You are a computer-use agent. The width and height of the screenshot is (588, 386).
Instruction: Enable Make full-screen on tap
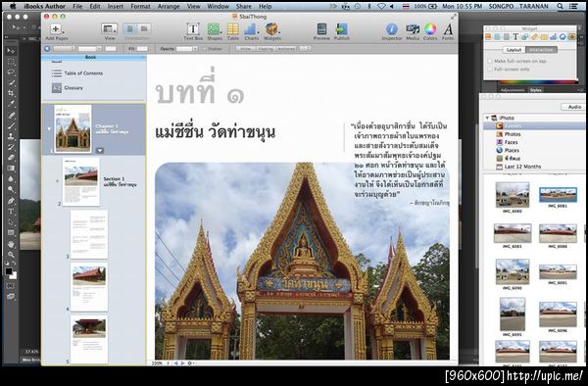tap(490, 61)
